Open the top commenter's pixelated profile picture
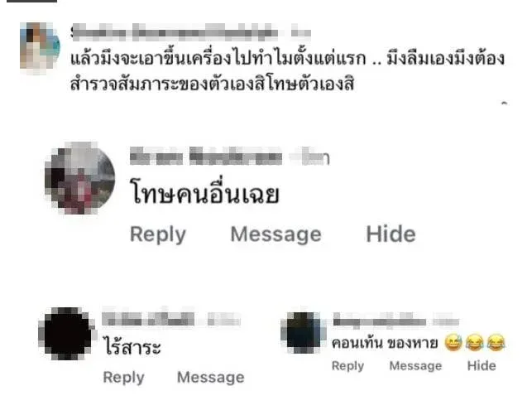The width and height of the screenshot is (532, 410). [x=40, y=47]
